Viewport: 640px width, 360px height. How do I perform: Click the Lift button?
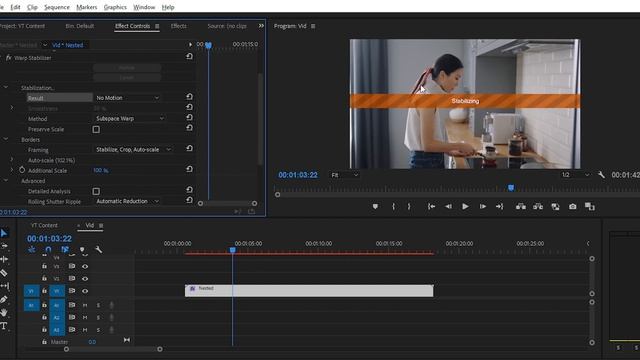point(521,207)
